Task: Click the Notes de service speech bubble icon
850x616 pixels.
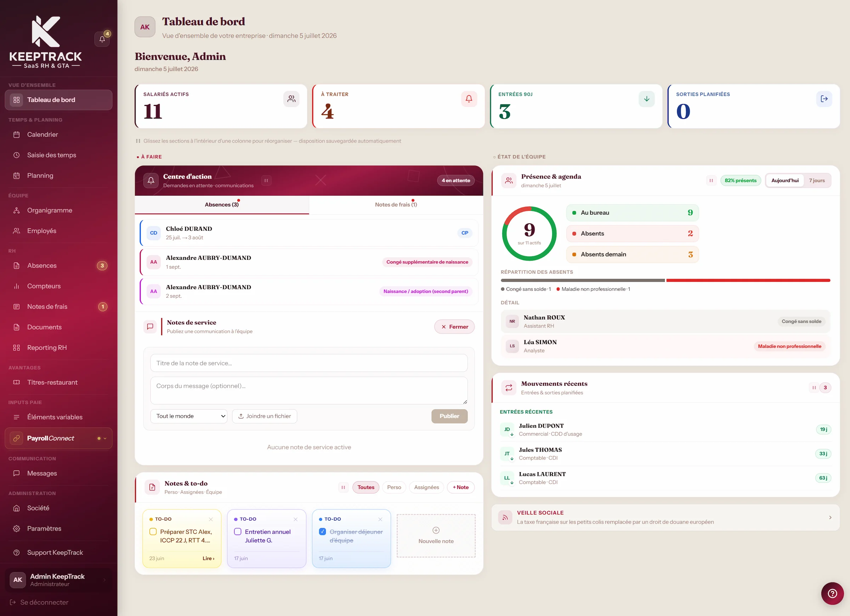Action: tap(150, 327)
